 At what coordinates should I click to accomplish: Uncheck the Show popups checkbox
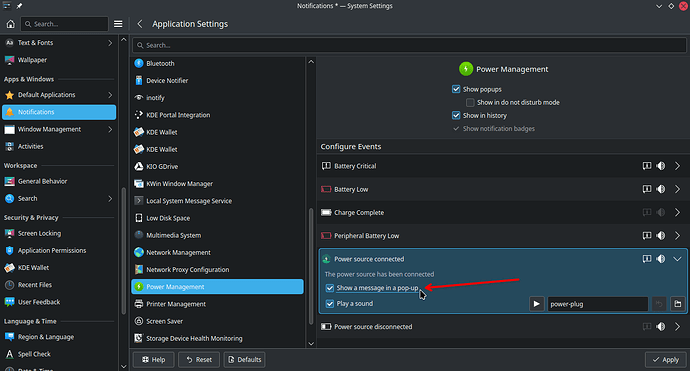click(x=456, y=89)
